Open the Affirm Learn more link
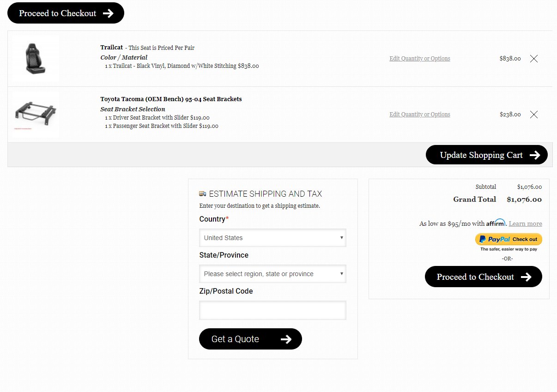This screenshot has height=392, width=557. [526, 223]
